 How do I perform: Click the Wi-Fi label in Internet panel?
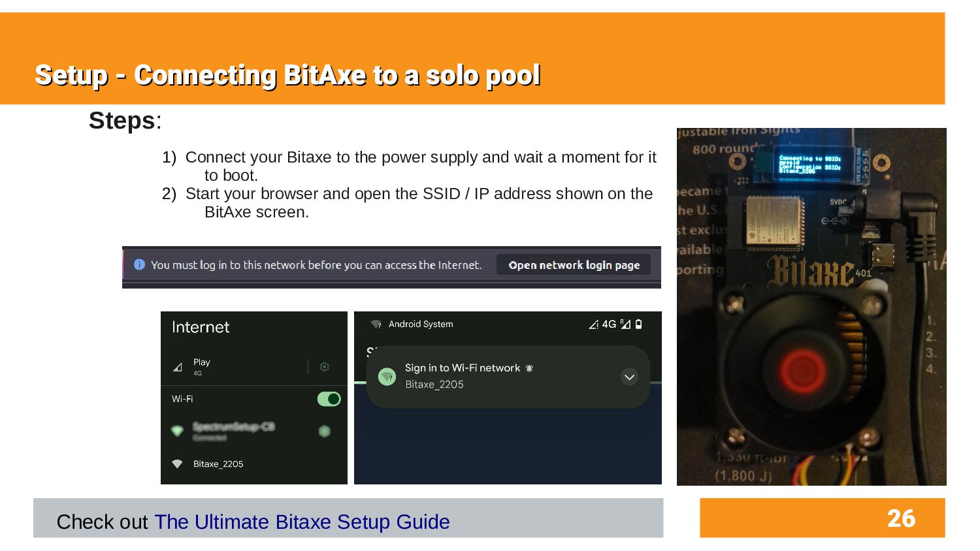click(x=182, y=399)
